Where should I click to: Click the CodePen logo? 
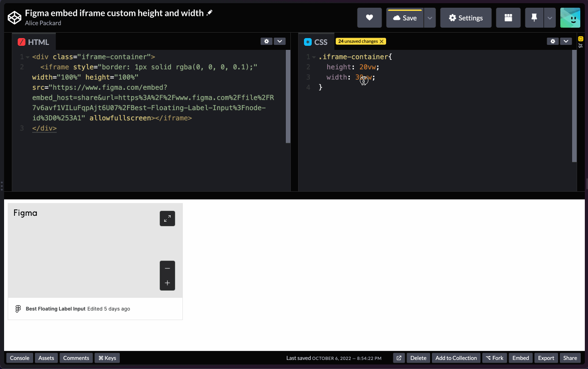[x=14, y=17]
